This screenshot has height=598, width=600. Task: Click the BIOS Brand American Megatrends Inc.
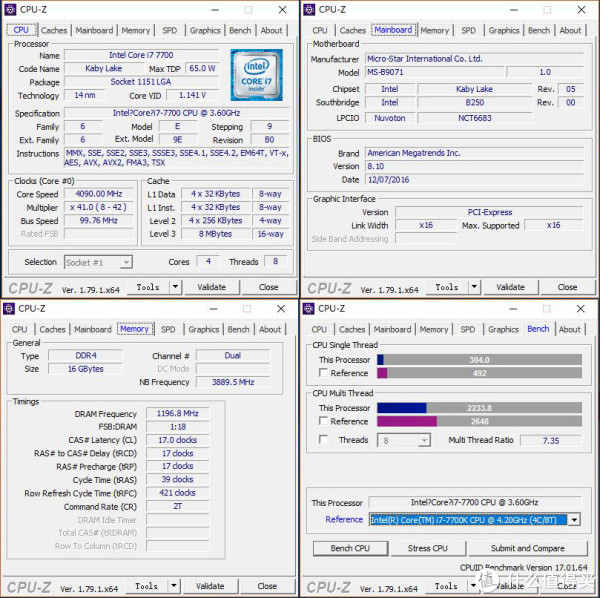[474, 153]
